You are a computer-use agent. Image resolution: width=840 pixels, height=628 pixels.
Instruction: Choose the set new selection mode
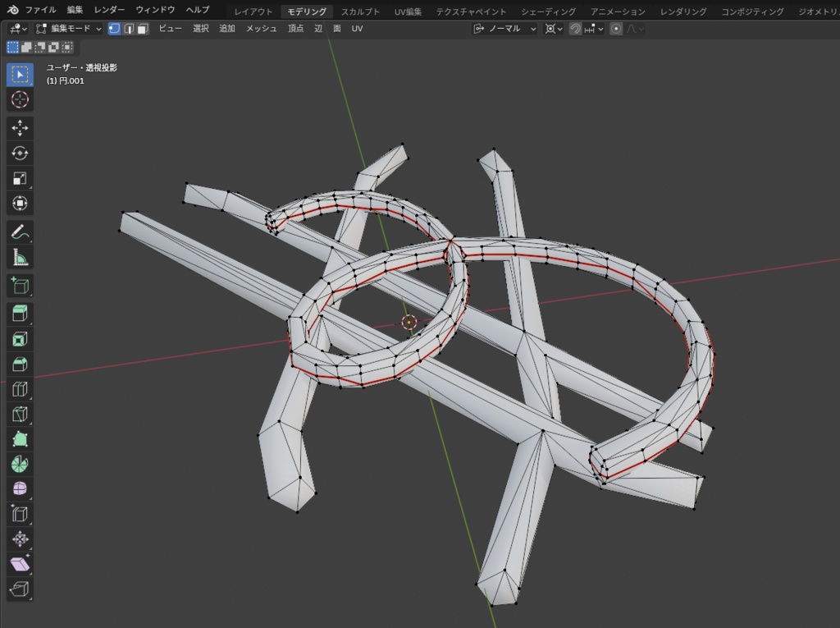pyautogui.click(x=13, y=47)
